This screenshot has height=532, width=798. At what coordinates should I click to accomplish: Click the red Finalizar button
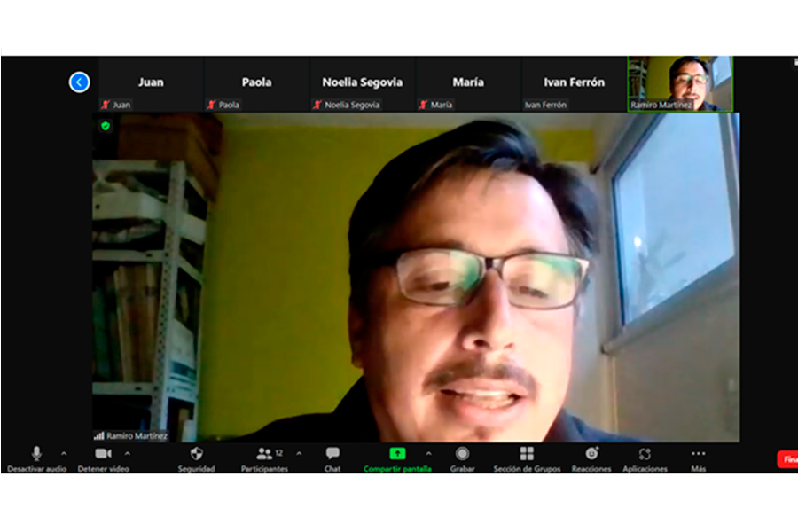point(787,459)
